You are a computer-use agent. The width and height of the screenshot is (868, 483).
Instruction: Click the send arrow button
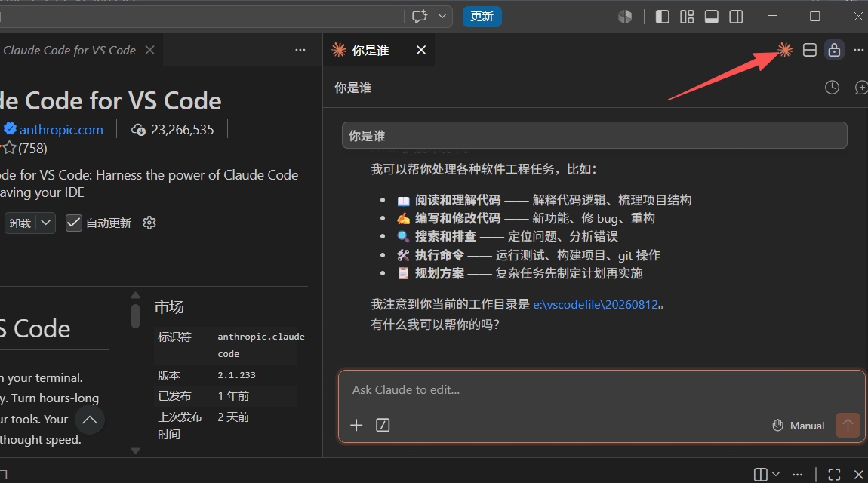(x=848, y=425)
